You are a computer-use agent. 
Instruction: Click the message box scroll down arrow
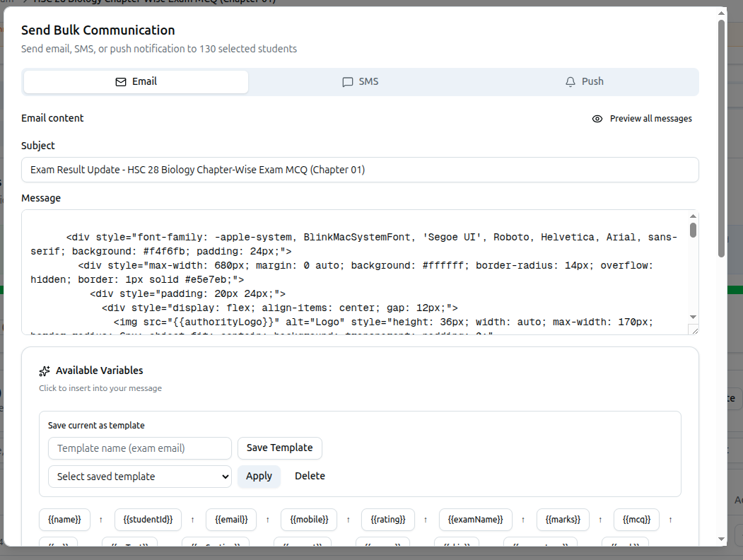pyautogui.click(x=694, y=317)
